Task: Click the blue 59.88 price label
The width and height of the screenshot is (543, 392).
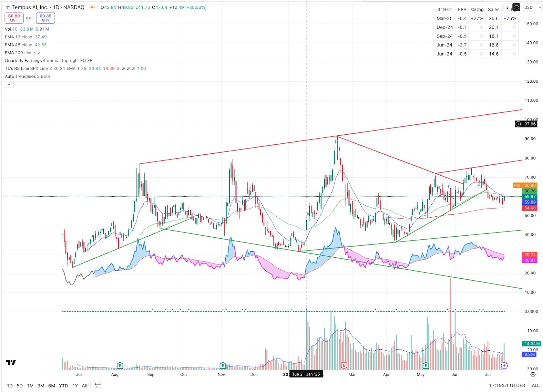Action: (x=530, y=202)
